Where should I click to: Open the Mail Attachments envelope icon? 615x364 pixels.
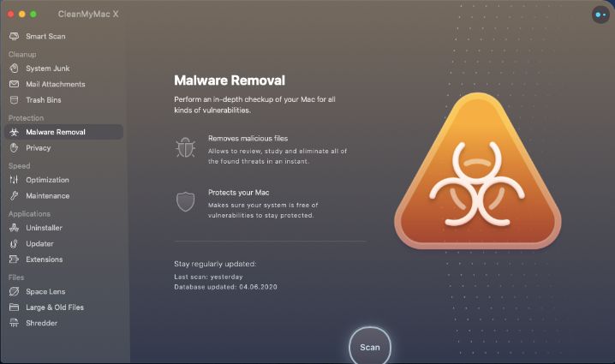point(14,84)
